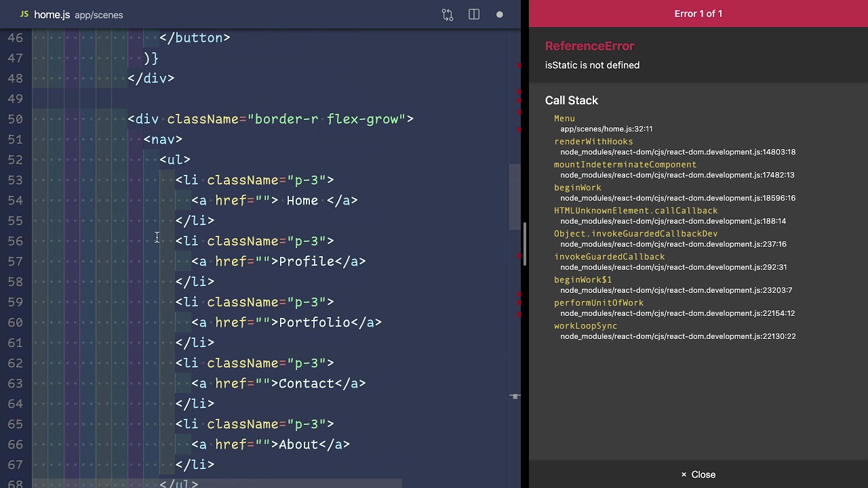Open the beginWork stack frame
This screenshot has height=488, width=868.
coord(578,188)
